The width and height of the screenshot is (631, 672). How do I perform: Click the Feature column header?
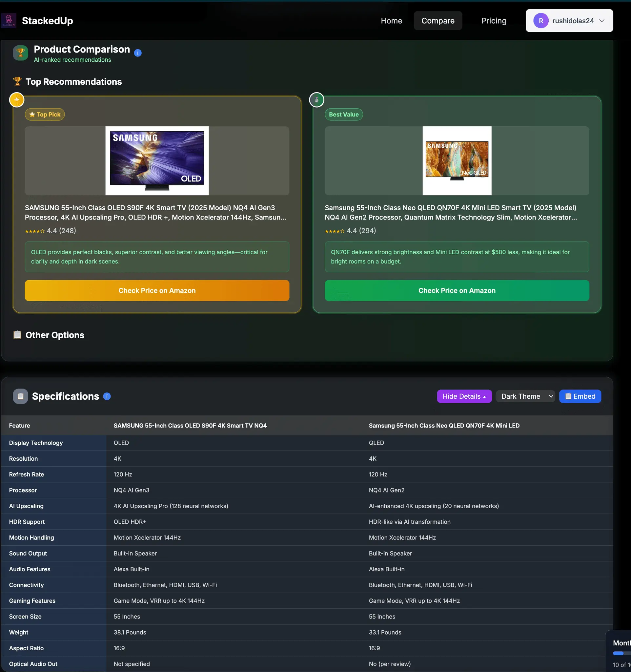(x=20, y=426)
